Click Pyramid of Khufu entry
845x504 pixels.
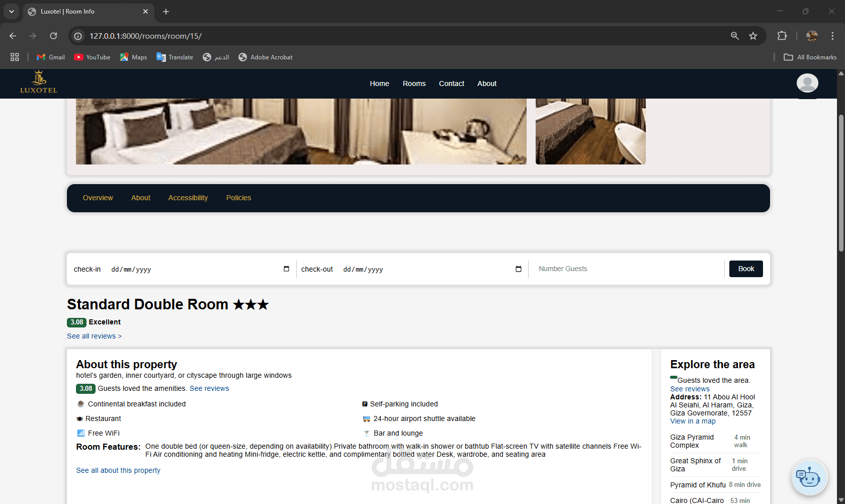(715, 485)
